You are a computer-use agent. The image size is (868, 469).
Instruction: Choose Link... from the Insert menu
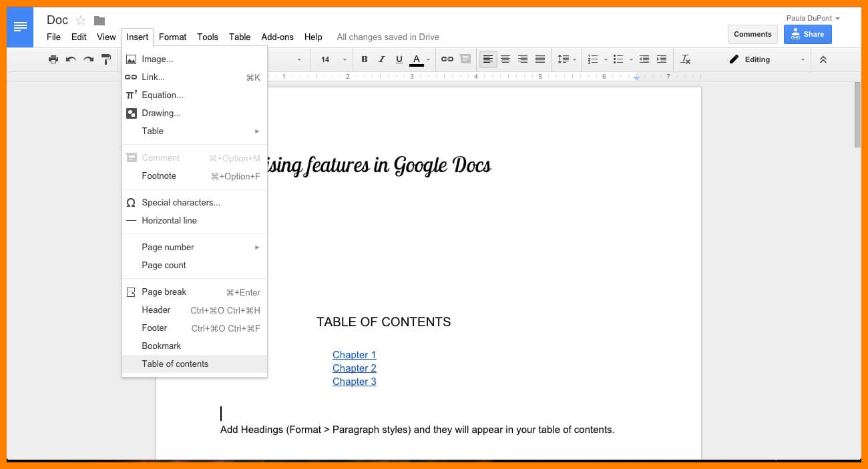tap(194, 77)
